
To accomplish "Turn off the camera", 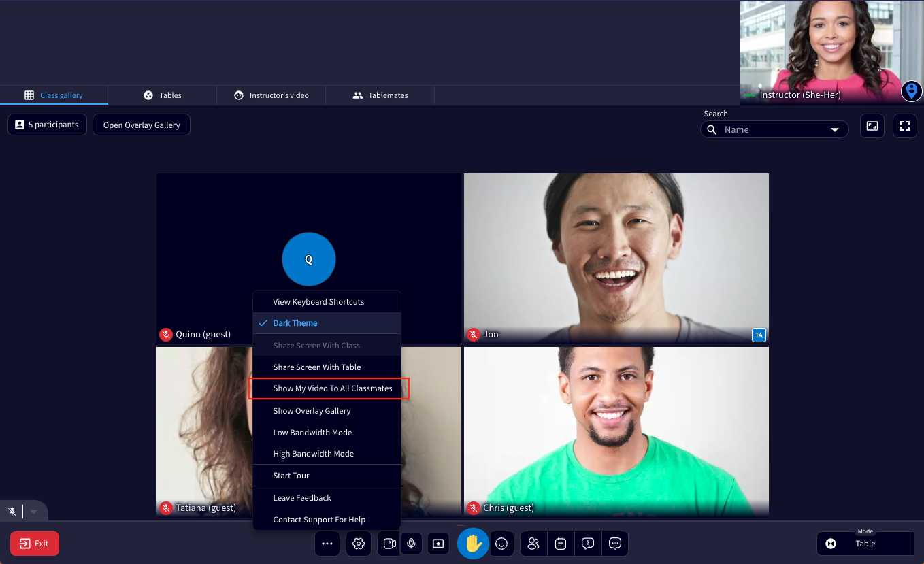I will (389, 544).
